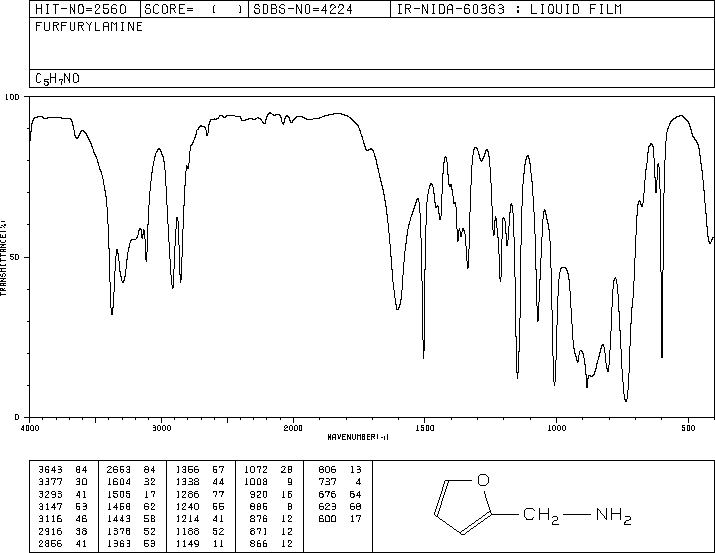715x553 pixels.
Task: Click the 500 label on the wavenumber axis
Action: (x=688, y=428)
